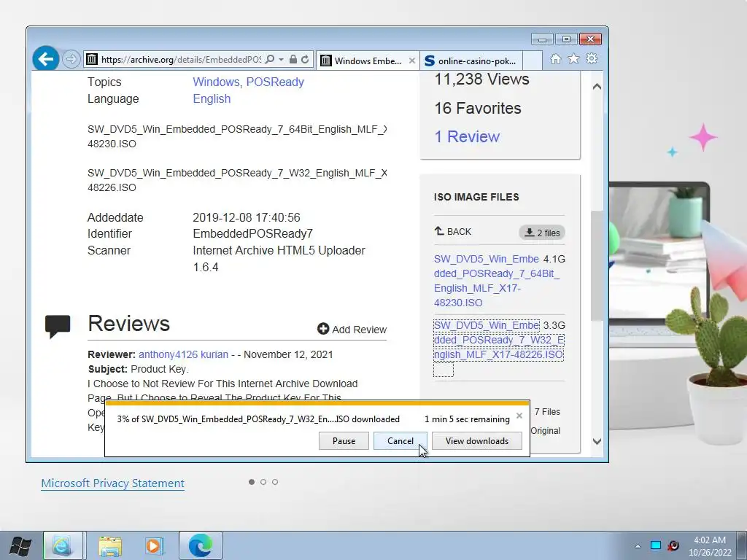Viewport: 747px width, 560px height.
Task: Download the W32 POSReady ISO file link
Action: (498, 340)
